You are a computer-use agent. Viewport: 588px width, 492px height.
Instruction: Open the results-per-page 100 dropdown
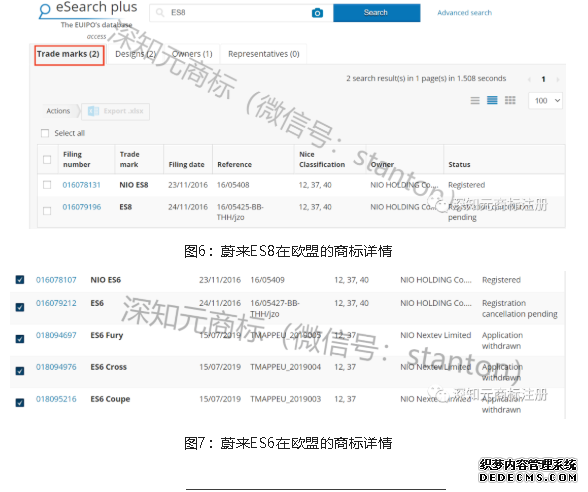pyautogui.click(x=546, y=100)
